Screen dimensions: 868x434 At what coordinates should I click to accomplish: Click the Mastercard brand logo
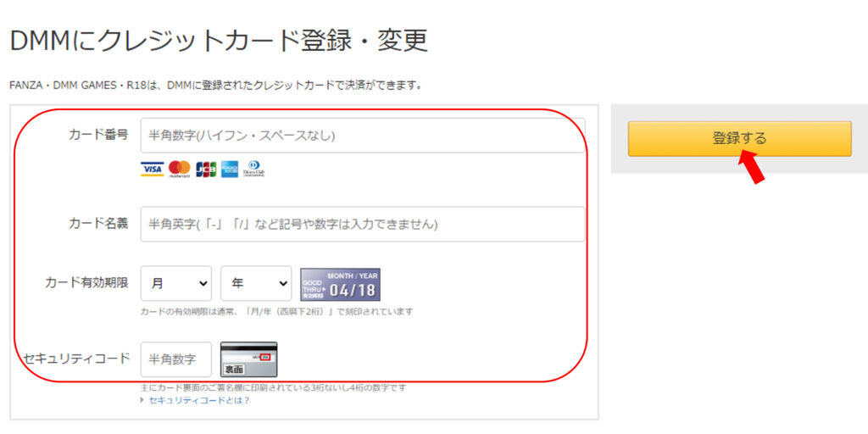click(180, 170)
